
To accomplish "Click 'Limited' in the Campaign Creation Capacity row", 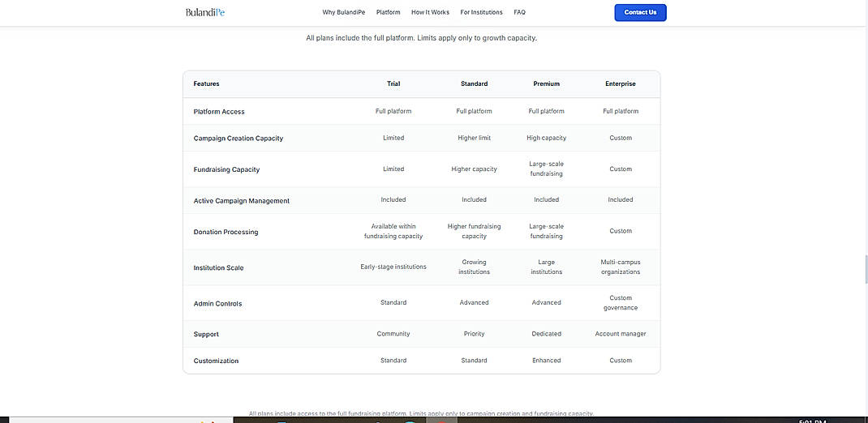I will point(393,138).
